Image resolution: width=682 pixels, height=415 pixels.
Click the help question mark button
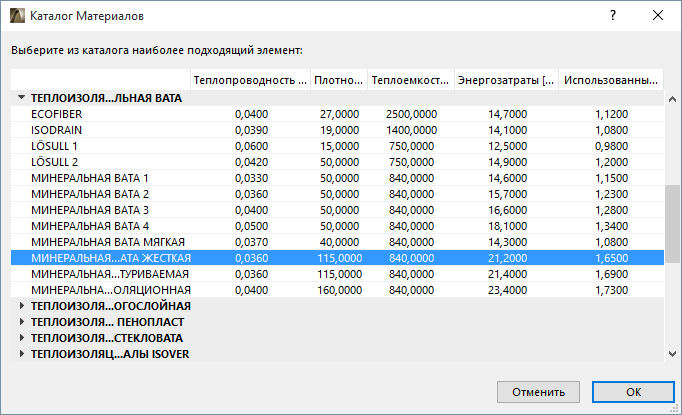pyautogui.click(x=612, y=16)
